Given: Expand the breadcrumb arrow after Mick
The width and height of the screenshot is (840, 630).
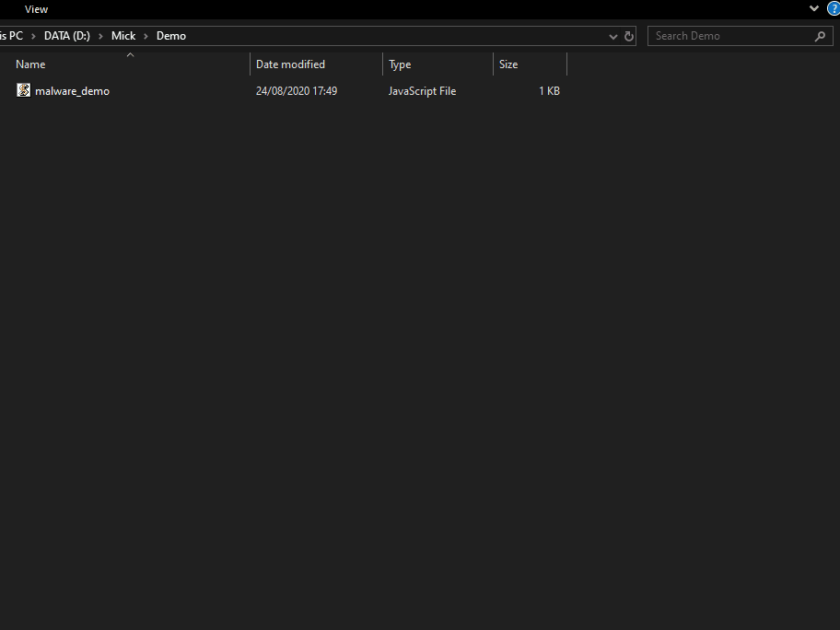Looking at the screenshot, I should coord(147,36).
